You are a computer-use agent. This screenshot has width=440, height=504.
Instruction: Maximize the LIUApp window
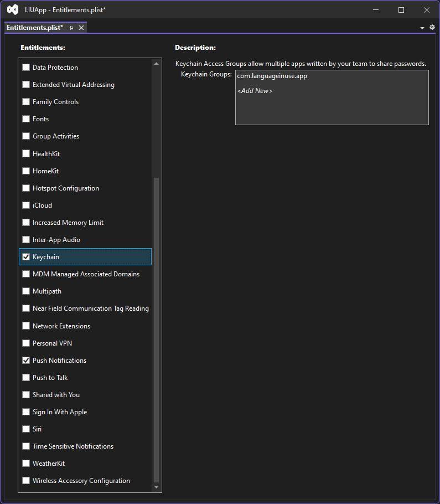point(401,10)
